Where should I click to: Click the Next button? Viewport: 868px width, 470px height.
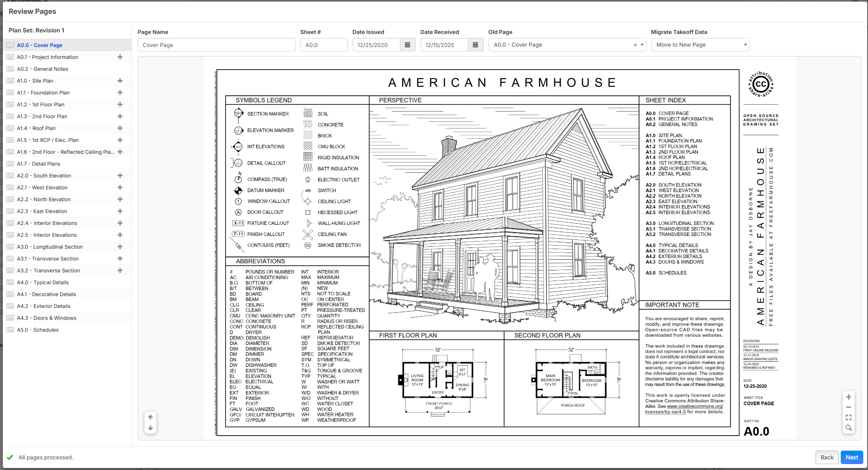[851, 457]
